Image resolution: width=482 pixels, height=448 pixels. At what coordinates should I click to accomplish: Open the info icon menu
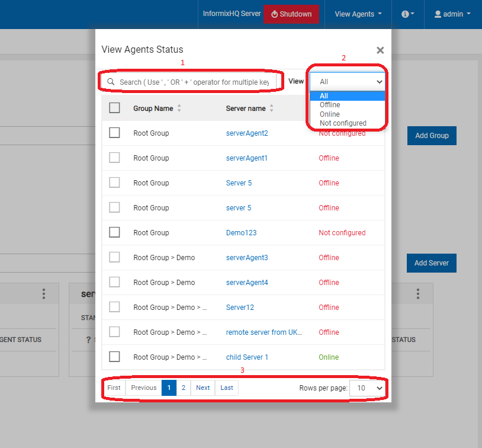click(407, 14)
